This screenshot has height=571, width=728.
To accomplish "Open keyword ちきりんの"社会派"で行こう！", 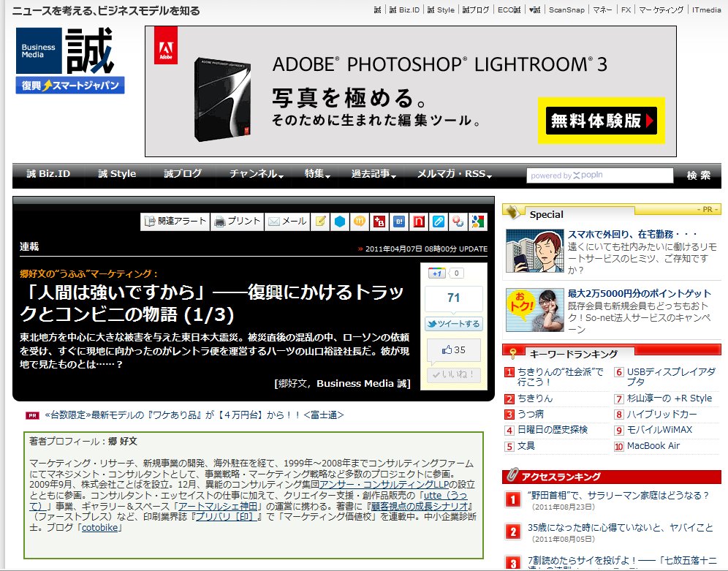I will click(x=561, y=377).
